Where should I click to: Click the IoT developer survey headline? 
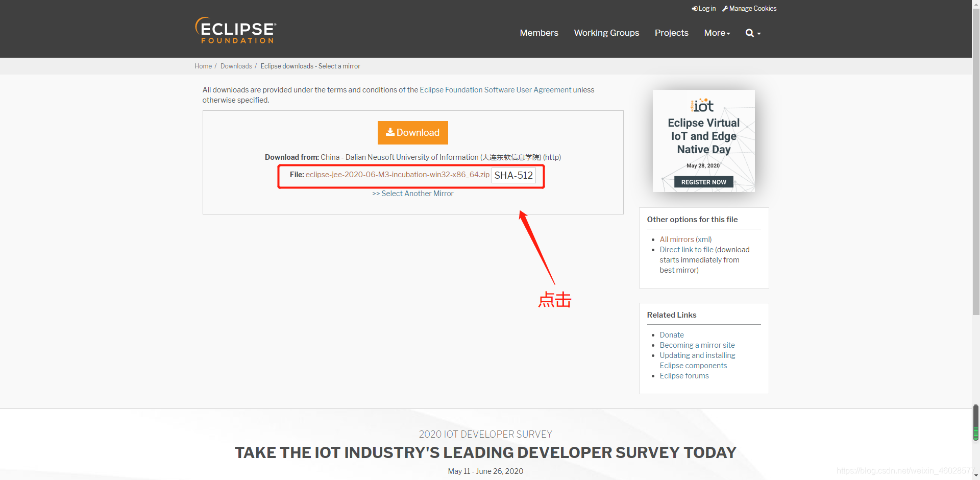[485, 452]
